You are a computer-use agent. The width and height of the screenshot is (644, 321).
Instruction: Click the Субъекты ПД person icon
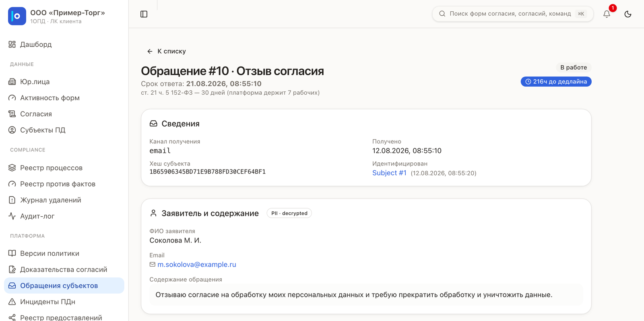point(12,130)
